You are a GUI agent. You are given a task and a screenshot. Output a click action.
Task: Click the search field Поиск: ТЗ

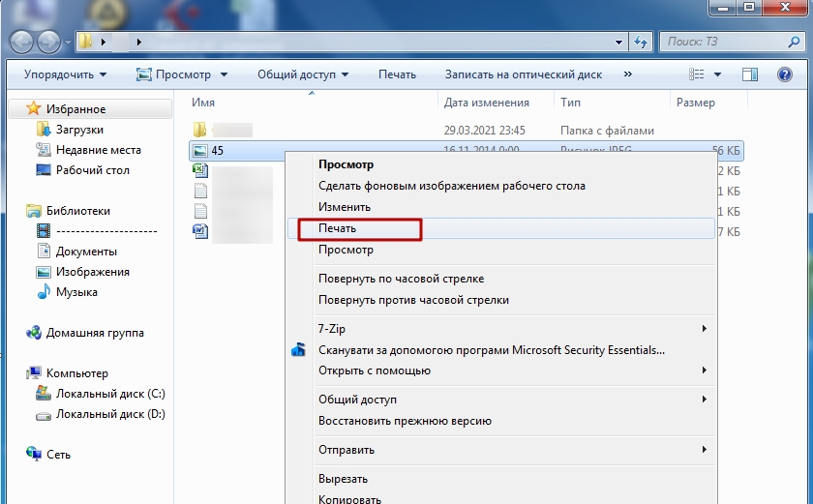(x=726, y=43)
